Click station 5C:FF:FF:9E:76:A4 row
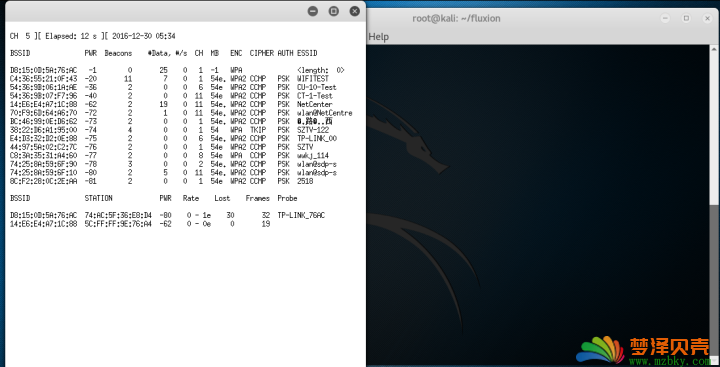 coord(140,224)
